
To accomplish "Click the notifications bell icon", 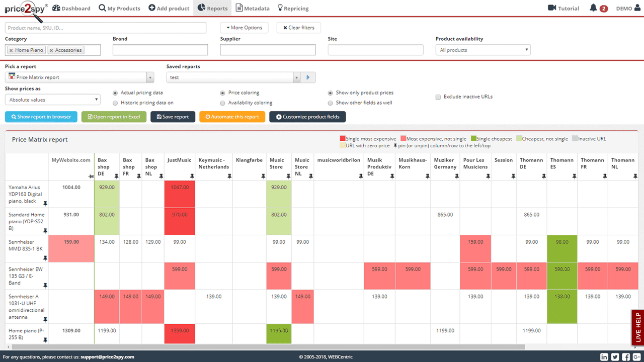I will [593, 8].
